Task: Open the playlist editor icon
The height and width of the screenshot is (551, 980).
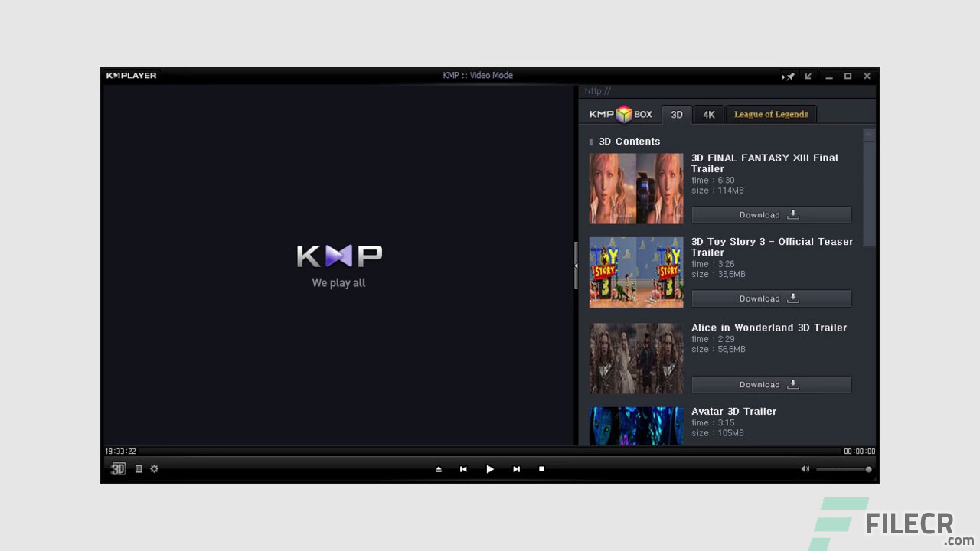Action: pos(139,469)
